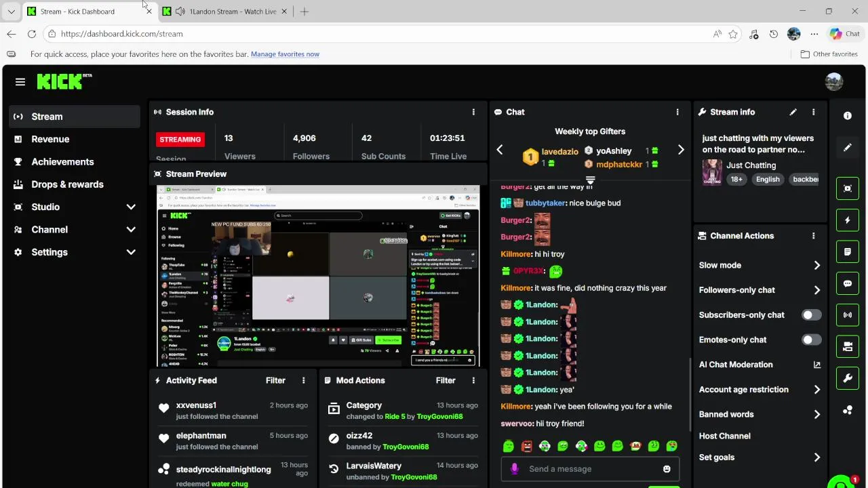Image resolution: width=868 pixels, height=488 pixels.
Task: Focus the Send a message field
Action: click(x=590, y=469)
